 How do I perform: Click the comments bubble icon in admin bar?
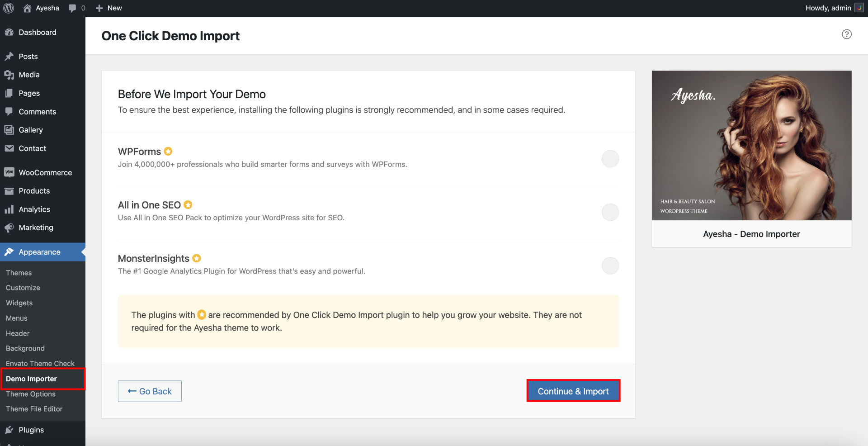(72, 8)
